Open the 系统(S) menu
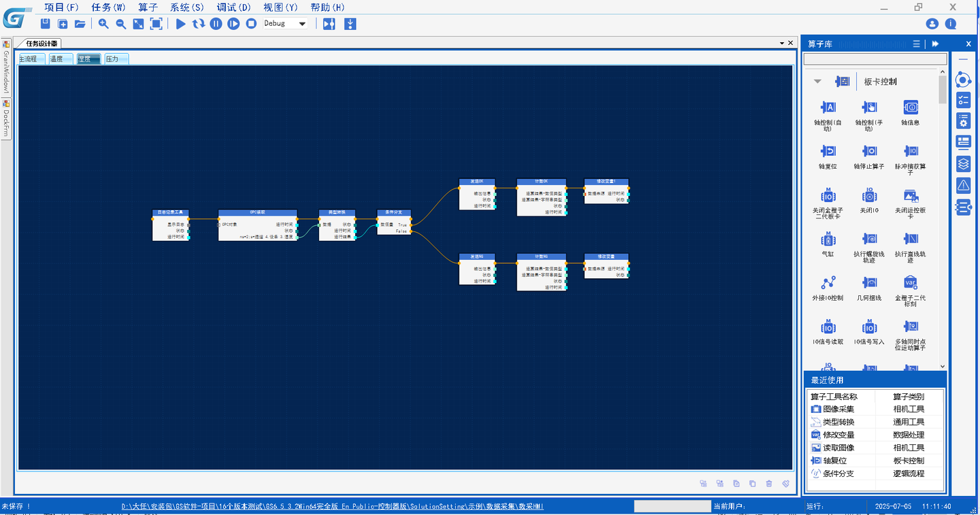Screen dimensions: 980x515 [187, 7]
